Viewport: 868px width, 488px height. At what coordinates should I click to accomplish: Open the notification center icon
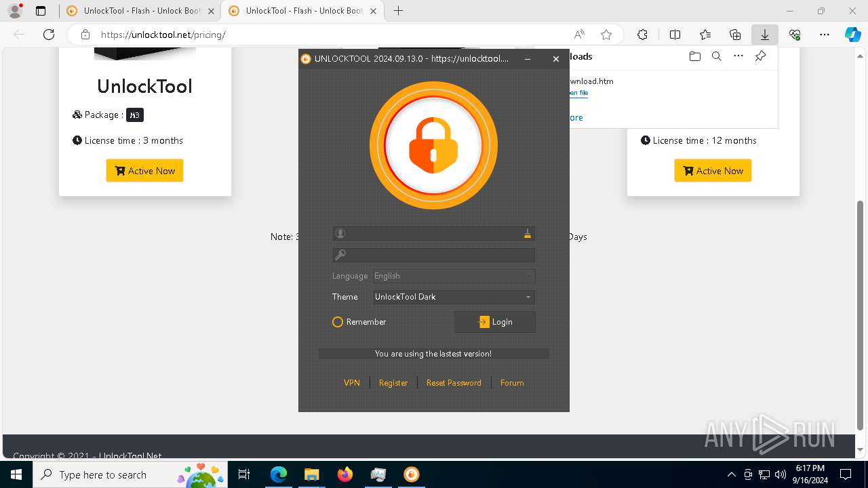point(846,474)
